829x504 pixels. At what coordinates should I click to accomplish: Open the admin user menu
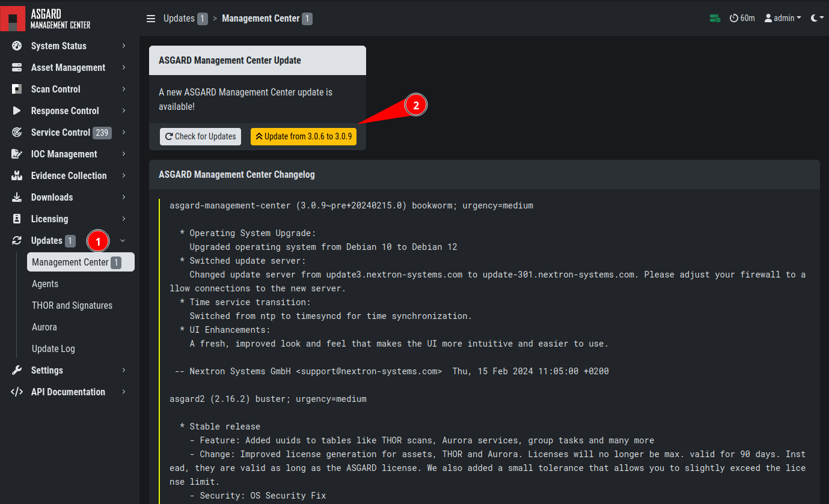click(x=783, y=18)
